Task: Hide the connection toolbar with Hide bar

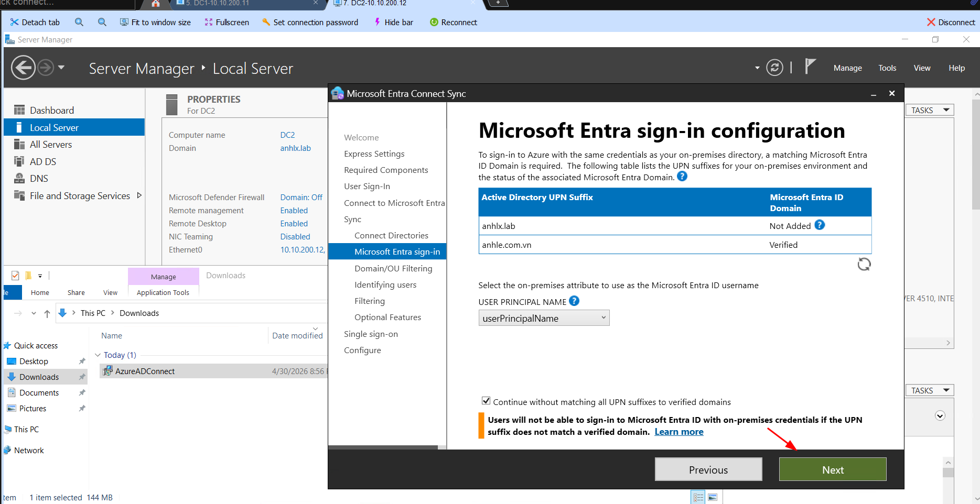Action: coord(393,22)
